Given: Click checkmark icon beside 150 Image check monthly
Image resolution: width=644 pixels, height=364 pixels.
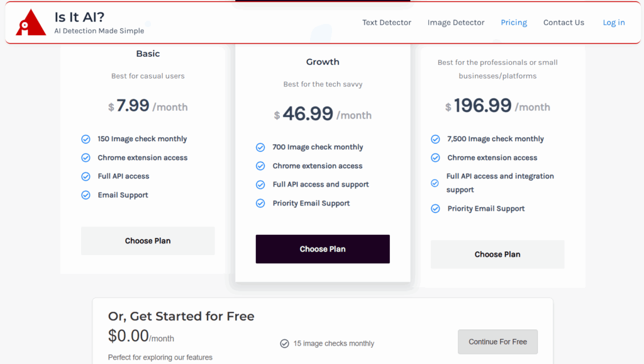Looking at the screenshot, I should coord(86,139).
